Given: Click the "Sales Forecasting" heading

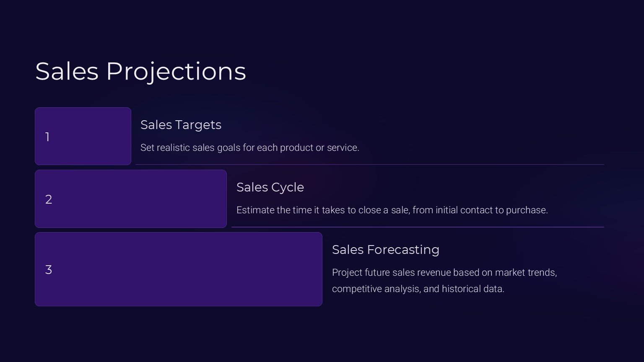Looking at the screenshot, I should [x=385, y=250].
